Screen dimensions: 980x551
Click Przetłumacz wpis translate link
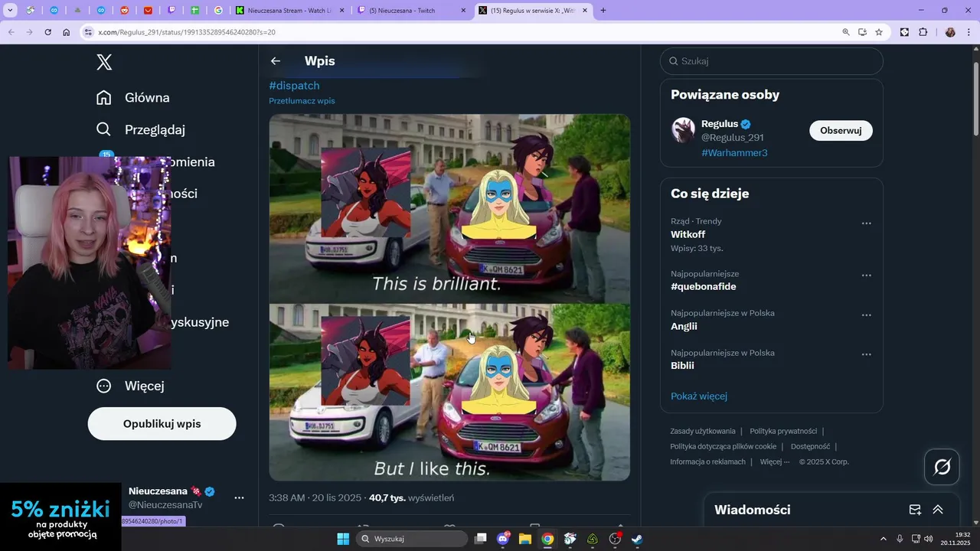[x=302, y=101]
